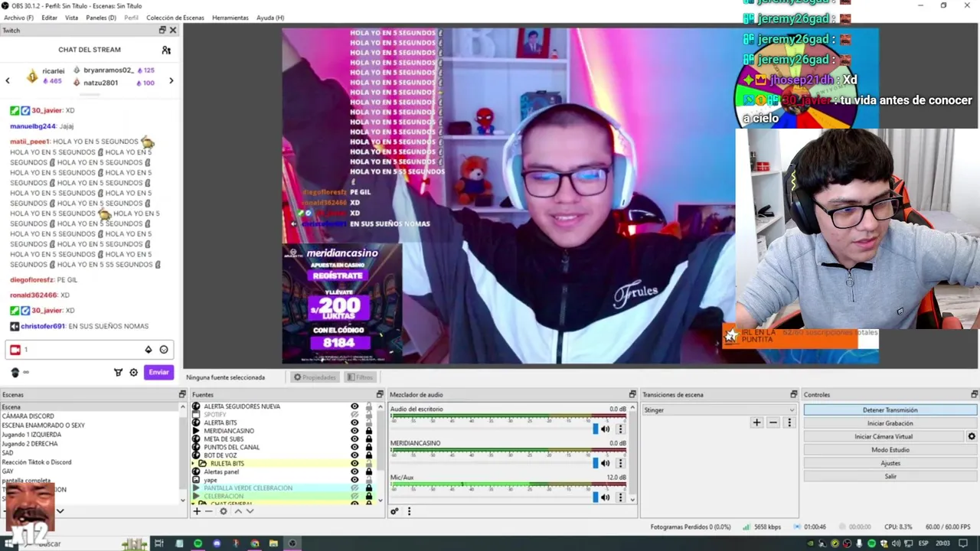Screen dimensions: 980x551
Task: Open transition properties dots menu
Action: (x=789, y=422)
